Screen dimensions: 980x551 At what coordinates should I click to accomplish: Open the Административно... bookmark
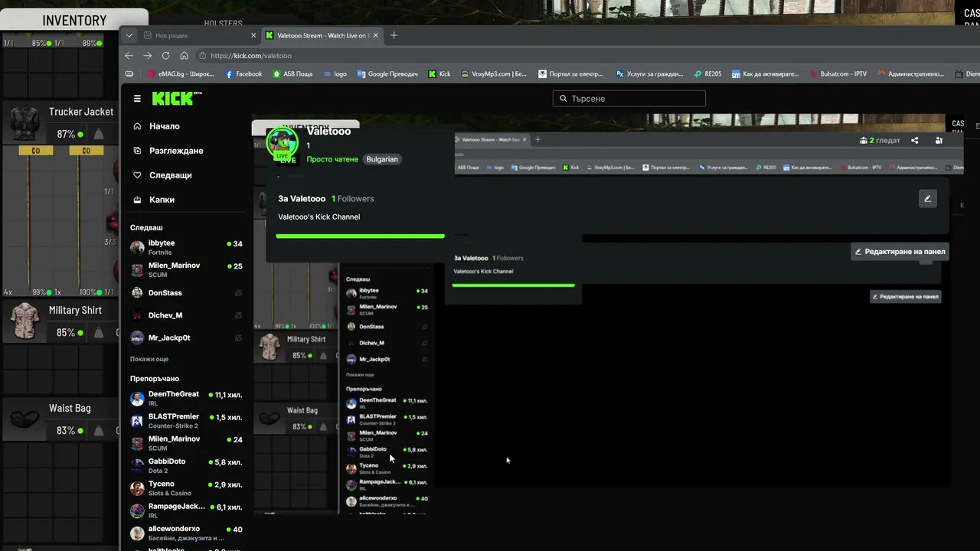click(x=910, y=74)
